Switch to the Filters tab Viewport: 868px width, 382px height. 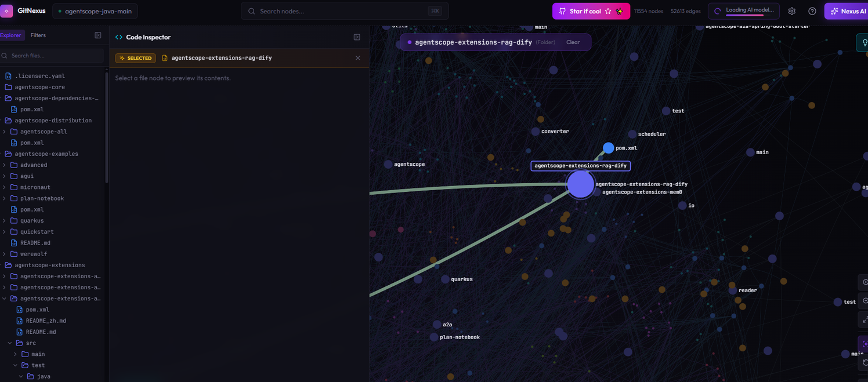pyautogui.click(x=38, y=35)
